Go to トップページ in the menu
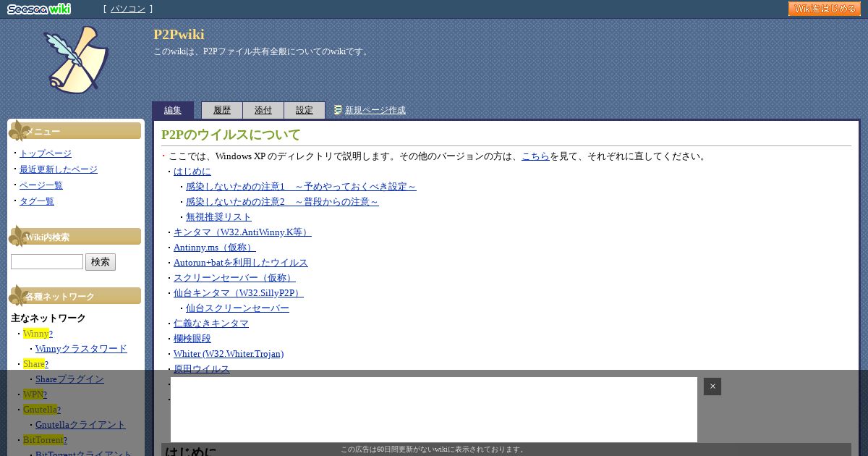Screen dimensions: 868x456 tap(46, 153)
